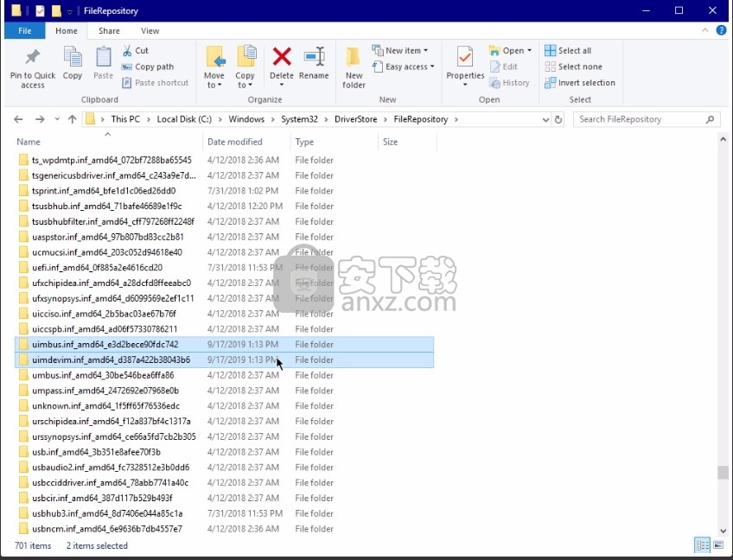
Task: Switch to the Share ribbon tab
Action: (x=109, y=31)
